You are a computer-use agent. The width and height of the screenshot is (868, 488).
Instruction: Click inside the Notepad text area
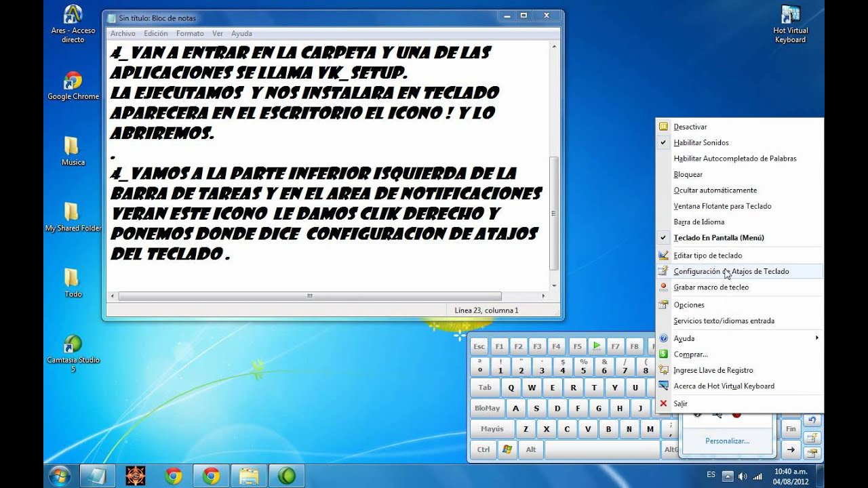(x=327, y=165)
